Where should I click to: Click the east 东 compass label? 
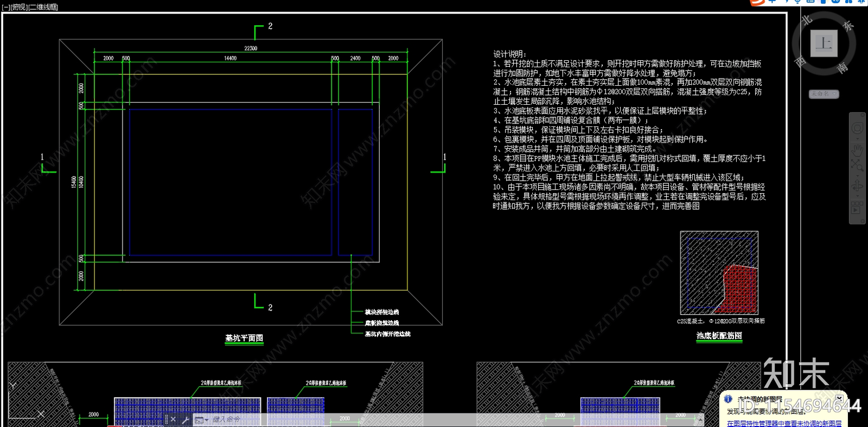[848, 26]
